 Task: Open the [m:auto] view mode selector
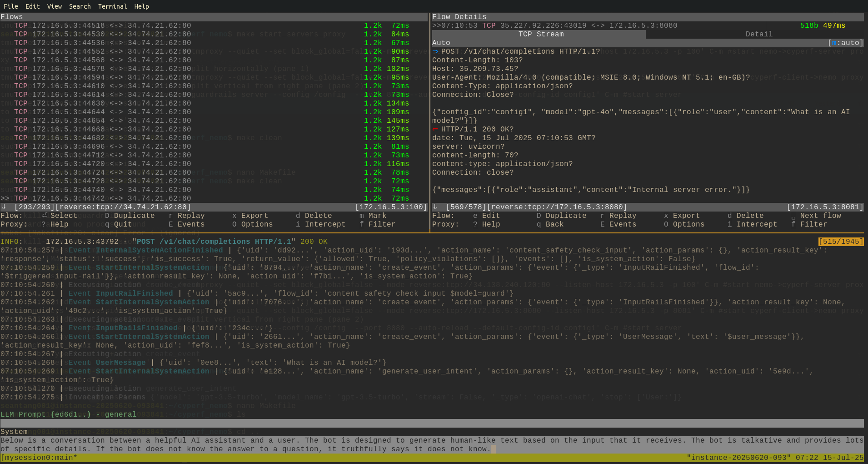click(845, 43)
